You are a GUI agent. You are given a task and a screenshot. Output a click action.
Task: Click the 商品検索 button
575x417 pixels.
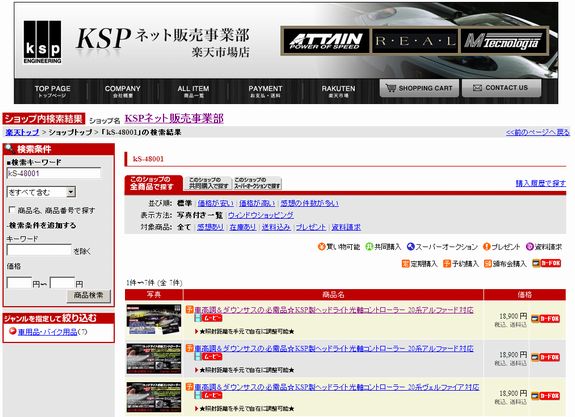tap(88, 296)
